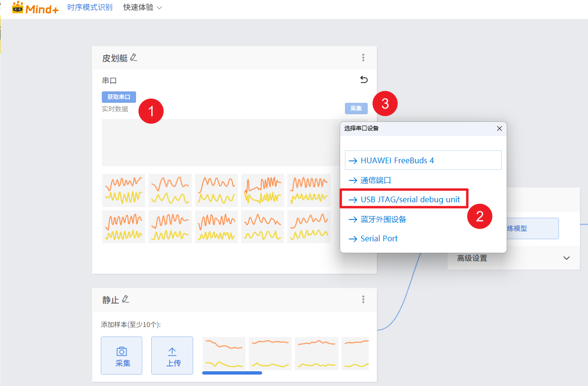This screenshot has width=588, height=386.
Task: Click the small blue 采集 button
Action: click(356, 109)
